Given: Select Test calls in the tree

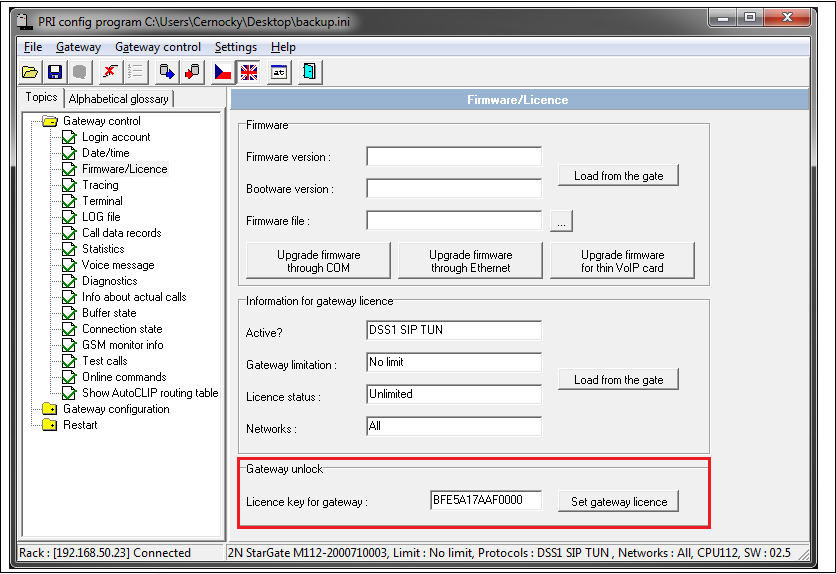Looking at the screenshot, I should [x=104, y=361].
